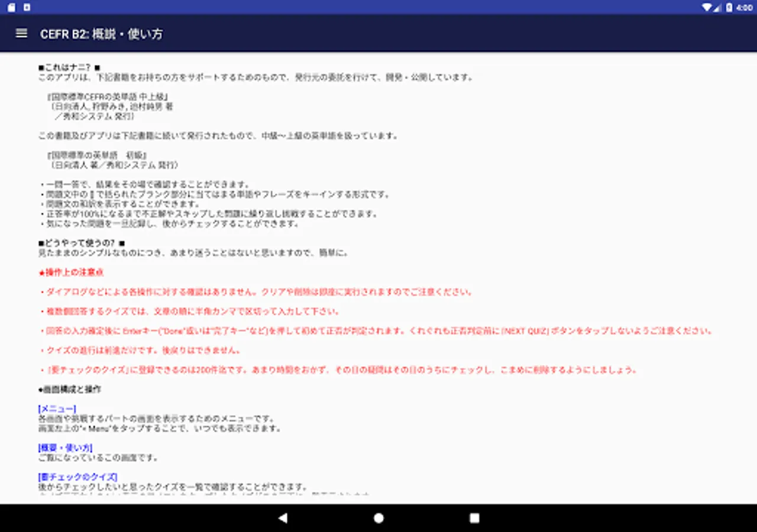The image size is (757, 532).
Task: Click the red note beginning 'クイズの進行は'
Action: coord(140,351)
